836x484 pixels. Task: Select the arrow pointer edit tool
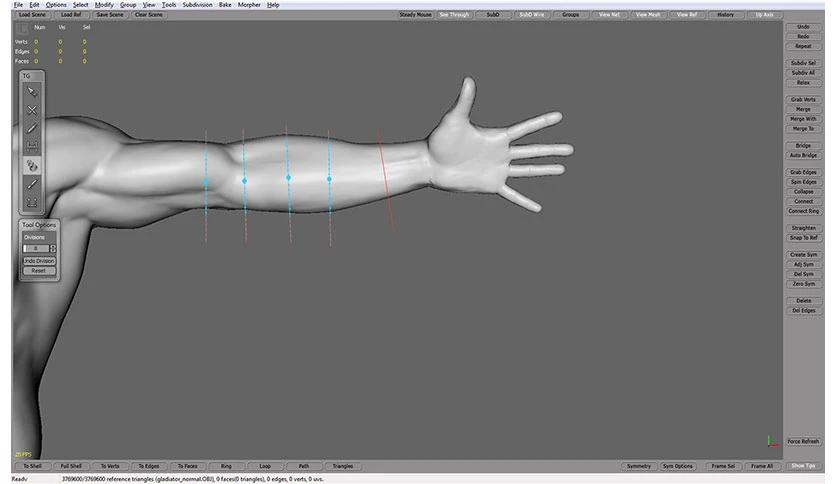[x=32, y=92]
